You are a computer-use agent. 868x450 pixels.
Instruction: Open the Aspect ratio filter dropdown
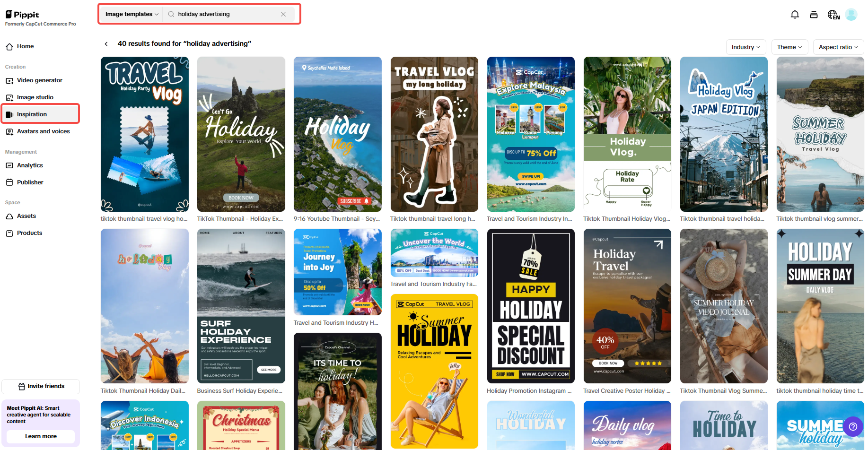point(838,47)
